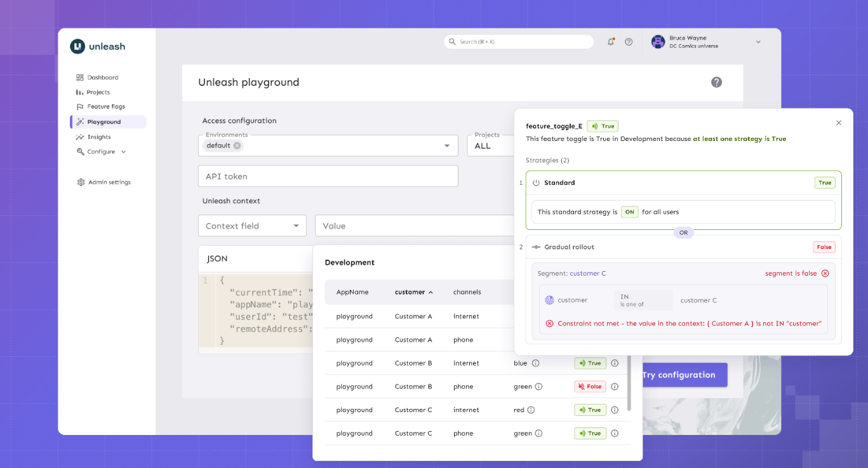The width and height of the screenshot is (868, 468).
Task: Click the playground help question mark icon
Action: click(x=716, y=82)
